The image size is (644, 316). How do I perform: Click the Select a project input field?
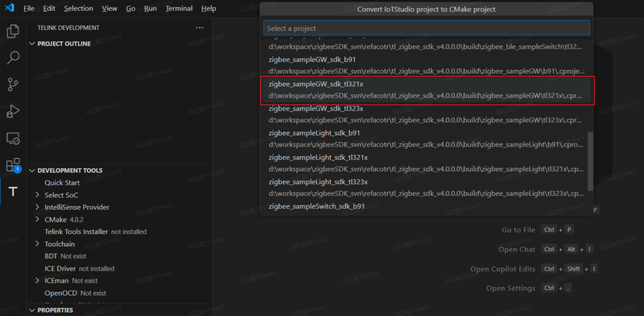click(x=426, y=28)
